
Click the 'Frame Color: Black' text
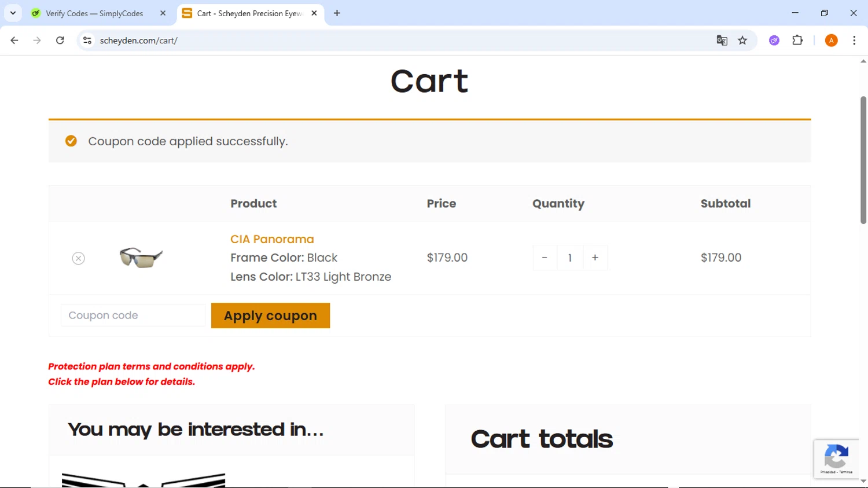[284, 258]
